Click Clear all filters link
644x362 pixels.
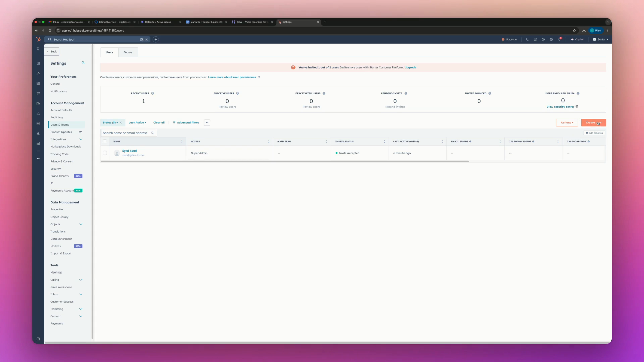(x=159, y=123)
